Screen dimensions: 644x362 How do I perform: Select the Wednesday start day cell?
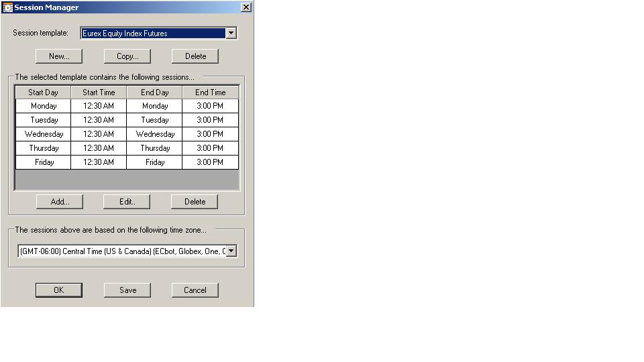tap(43, 134)
